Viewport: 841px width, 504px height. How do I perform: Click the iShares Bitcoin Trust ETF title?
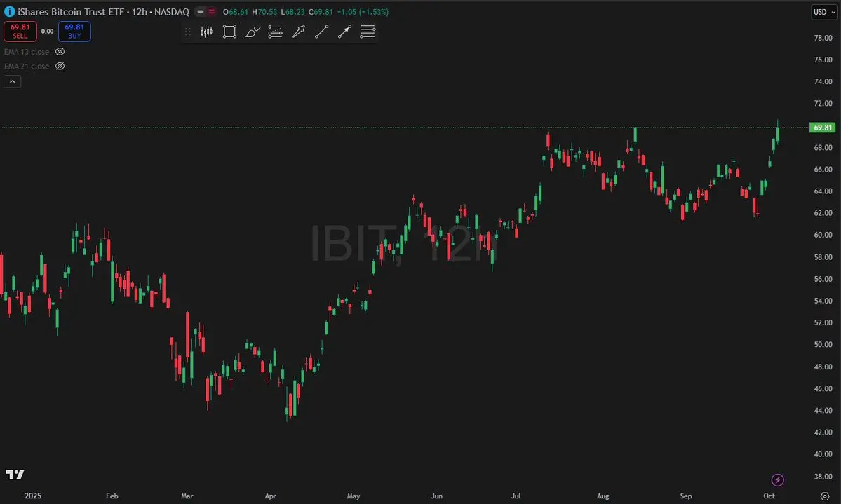69,11
